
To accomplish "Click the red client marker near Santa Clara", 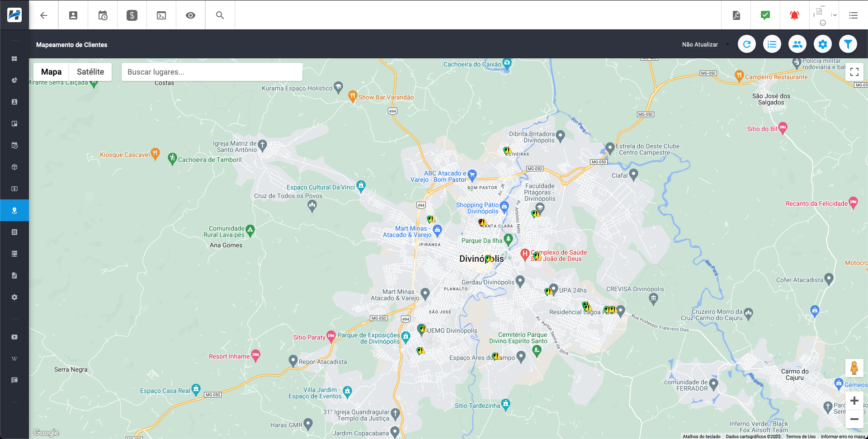I will (482, 222).
